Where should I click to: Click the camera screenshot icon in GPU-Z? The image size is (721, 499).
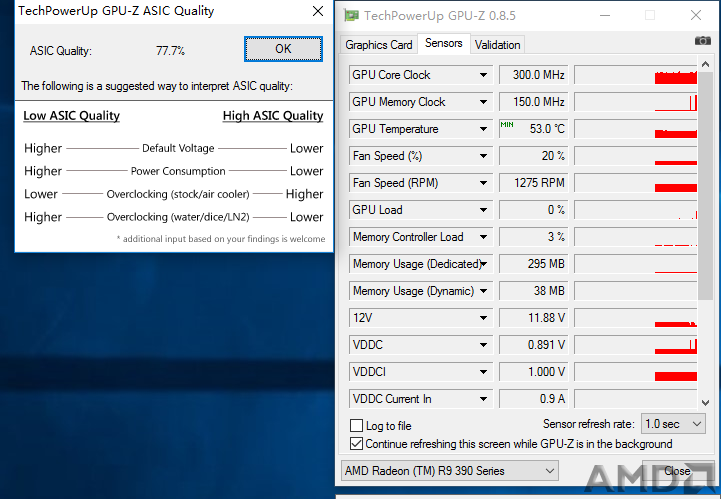point(702,41)
